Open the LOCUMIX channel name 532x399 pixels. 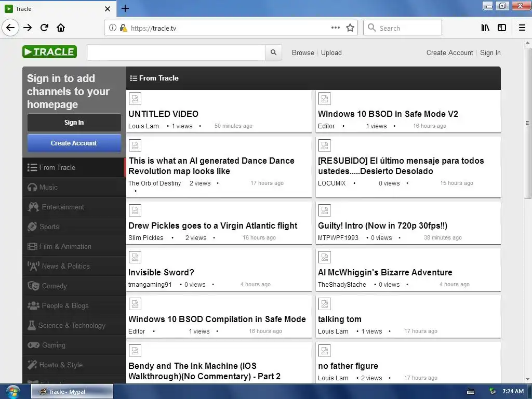click(331, 183)
